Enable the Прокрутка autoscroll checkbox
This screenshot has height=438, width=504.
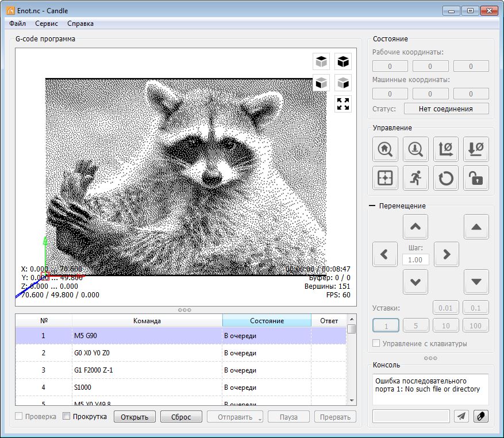point(67,417)
